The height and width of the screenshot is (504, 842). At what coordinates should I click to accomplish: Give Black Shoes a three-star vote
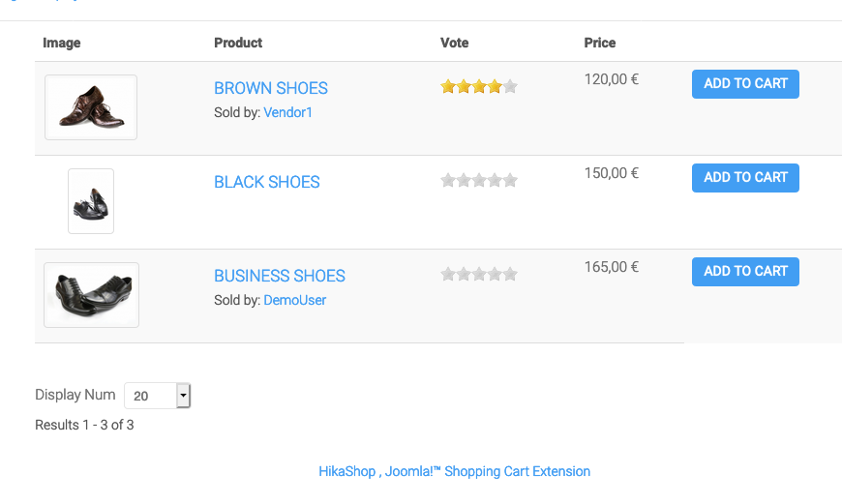[479, 180]
